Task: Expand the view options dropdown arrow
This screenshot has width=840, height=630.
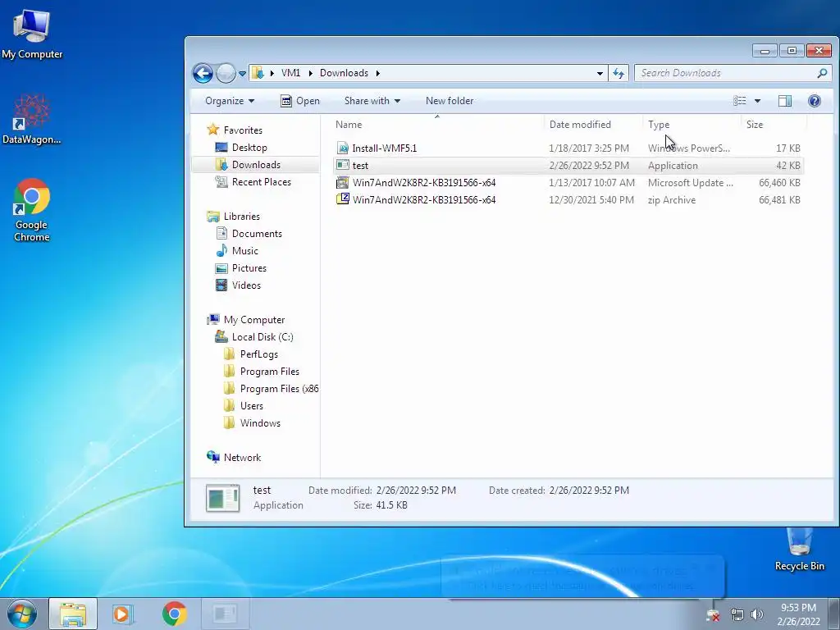Action: 757,101
